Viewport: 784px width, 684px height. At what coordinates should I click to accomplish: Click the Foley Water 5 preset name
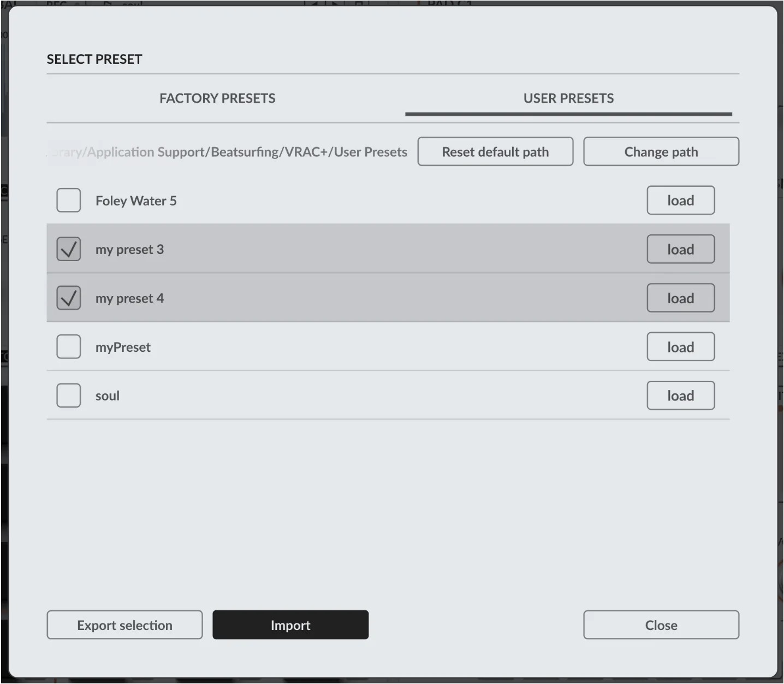(136, 201)
